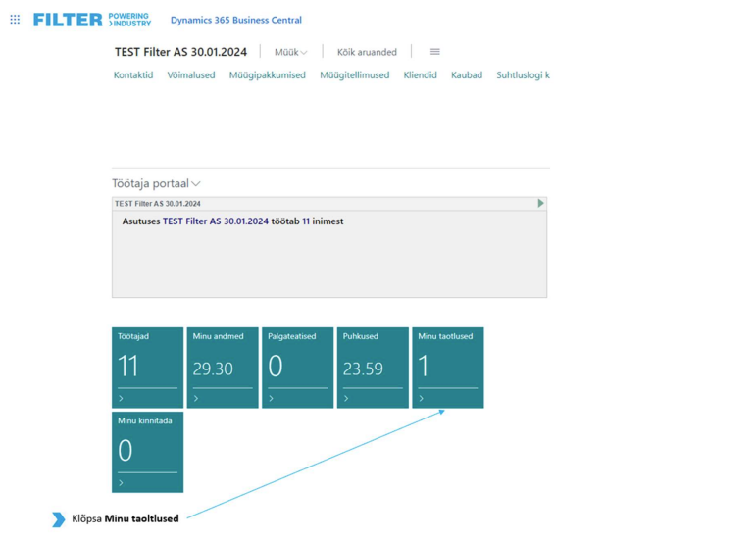Click the headline bar text TEST Filter AS 30.01.2024
This screenshot has width=756, height=541.
click(x=158, y=204)
